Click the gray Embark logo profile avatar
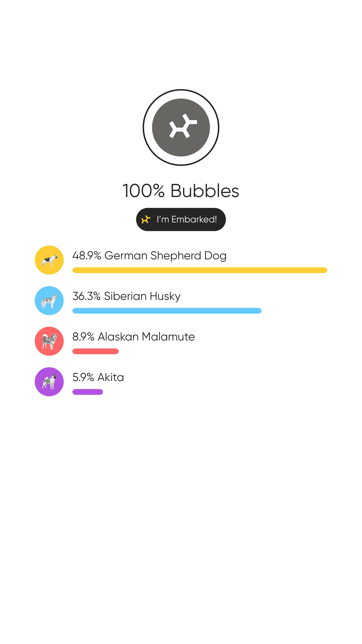 pos(181,127)
